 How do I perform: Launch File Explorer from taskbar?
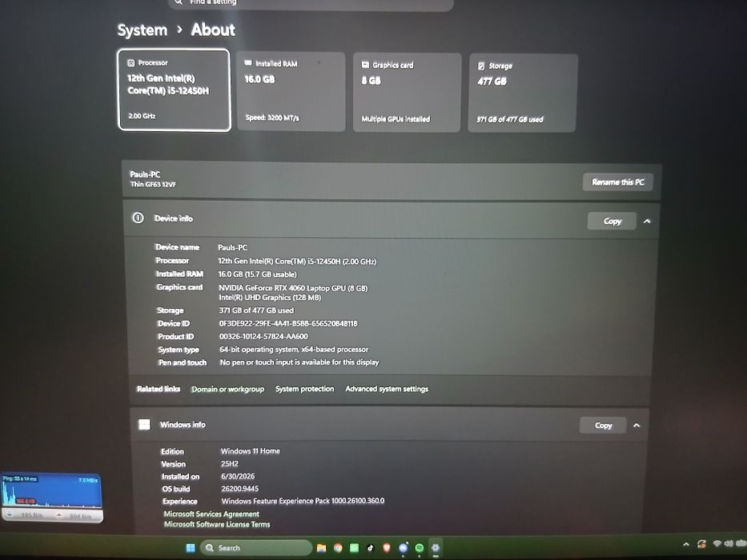click(x=321, y=548)
